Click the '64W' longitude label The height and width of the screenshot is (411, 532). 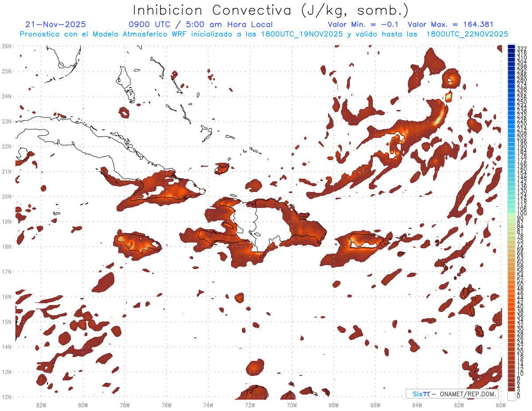coord(417,405)
